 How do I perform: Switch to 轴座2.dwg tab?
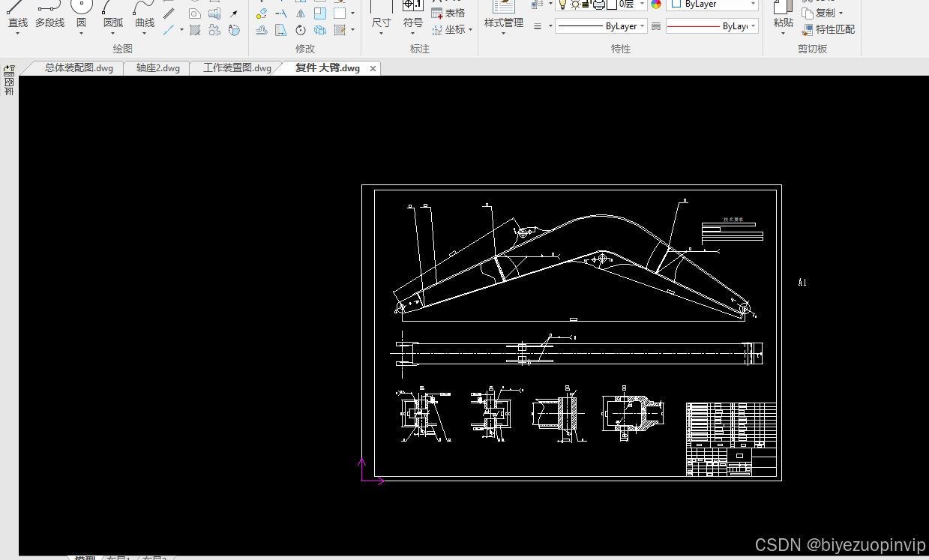(x=158, y=68)
